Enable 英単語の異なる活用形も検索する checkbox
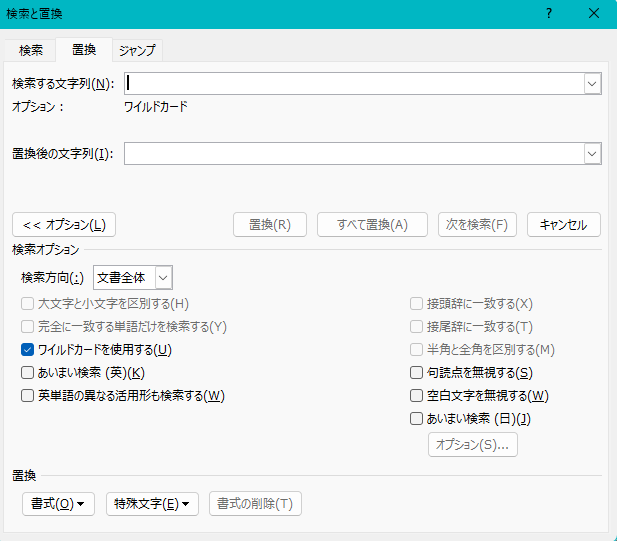Viewport: 617px width, 541px height. (x=28, y=396)
